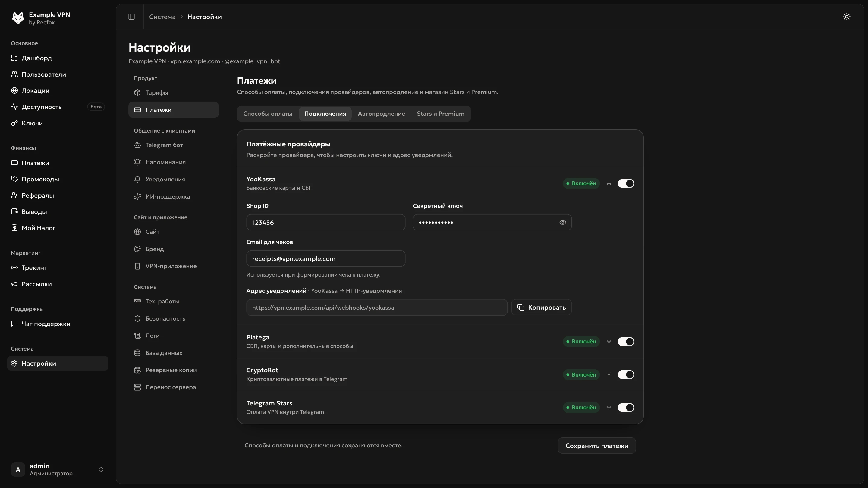Viewport: 868px width, 488px height.
Task: Open the admin account switcher
Action: [58, 470]
